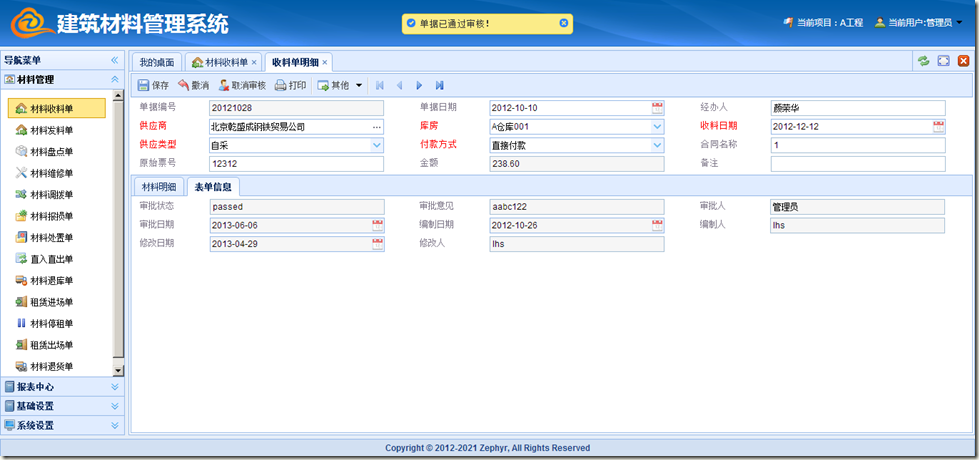Switch to the 材料明细 sub-tab
979x460 pixels.
click(x=159, y=187)
